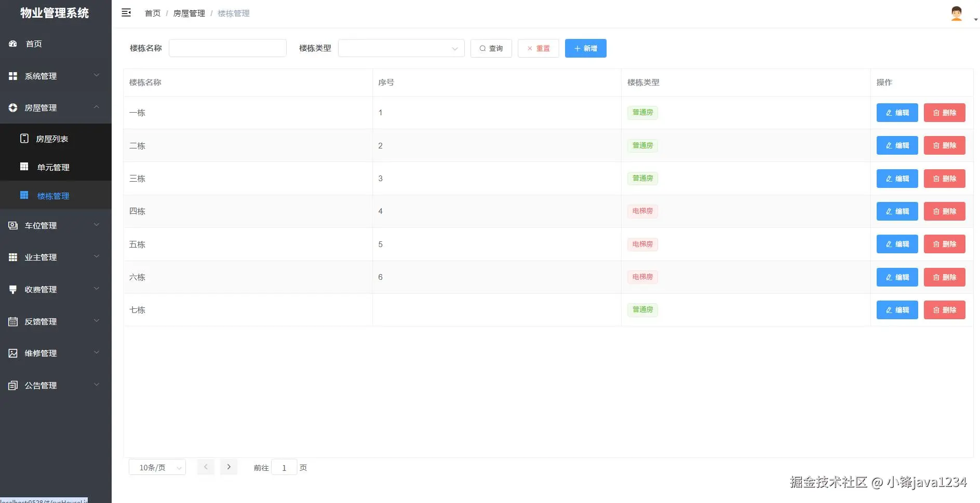980x503 pixels.
Task: Collapse the 房屋管理 menu chevron
Action: 97,107
